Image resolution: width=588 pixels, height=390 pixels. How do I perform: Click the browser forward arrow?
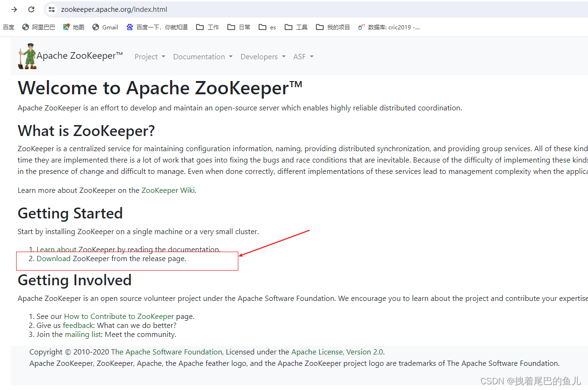[14, 9]
